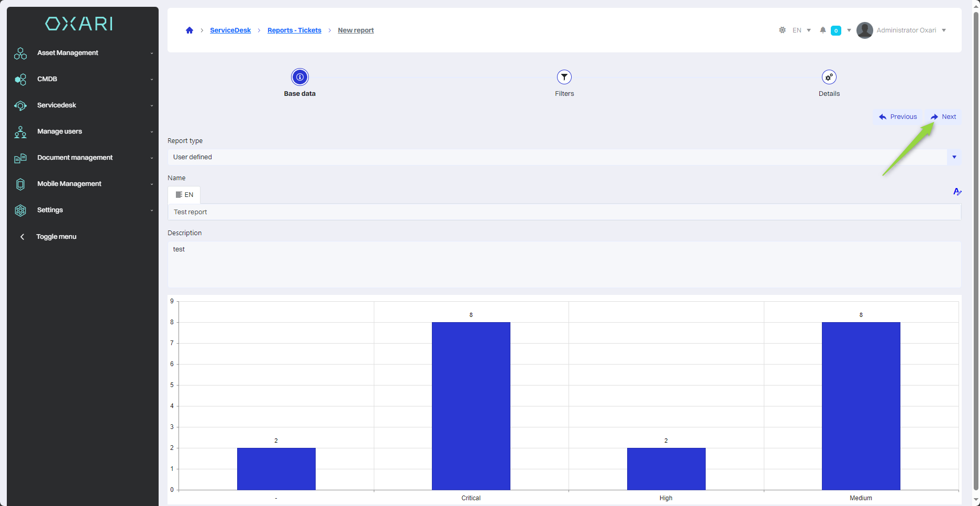Screen dimensions: 980x506
Task: Click the home icon in breadcrumb
Action: pos(190,30)
